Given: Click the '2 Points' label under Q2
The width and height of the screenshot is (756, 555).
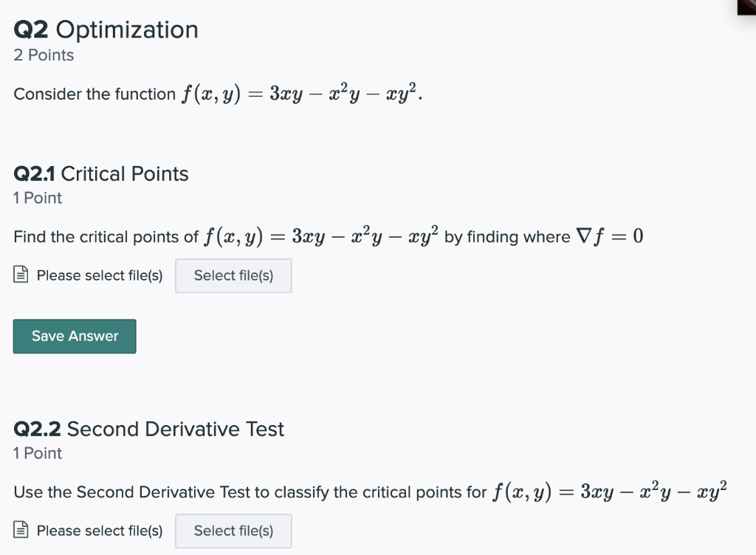Looking at the screenshot, I should point(44,55).
